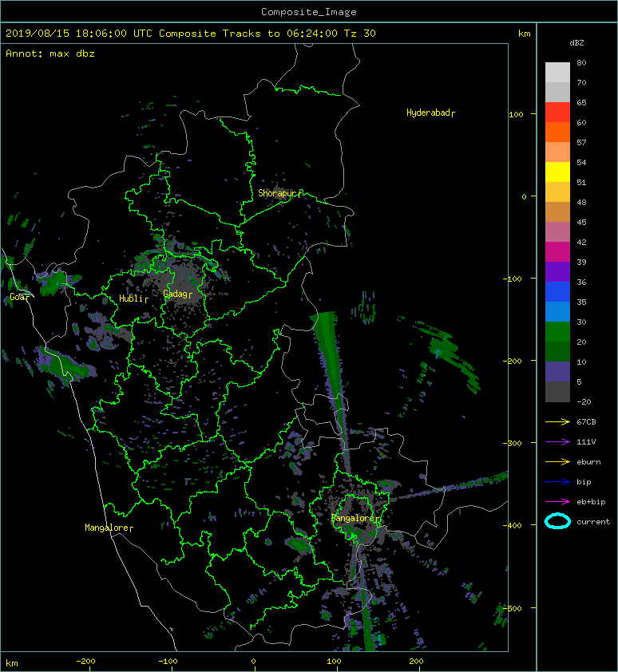Click the yellow 67CB track arrow in legend
Viewport: 618px width, 672px height.
557,422
